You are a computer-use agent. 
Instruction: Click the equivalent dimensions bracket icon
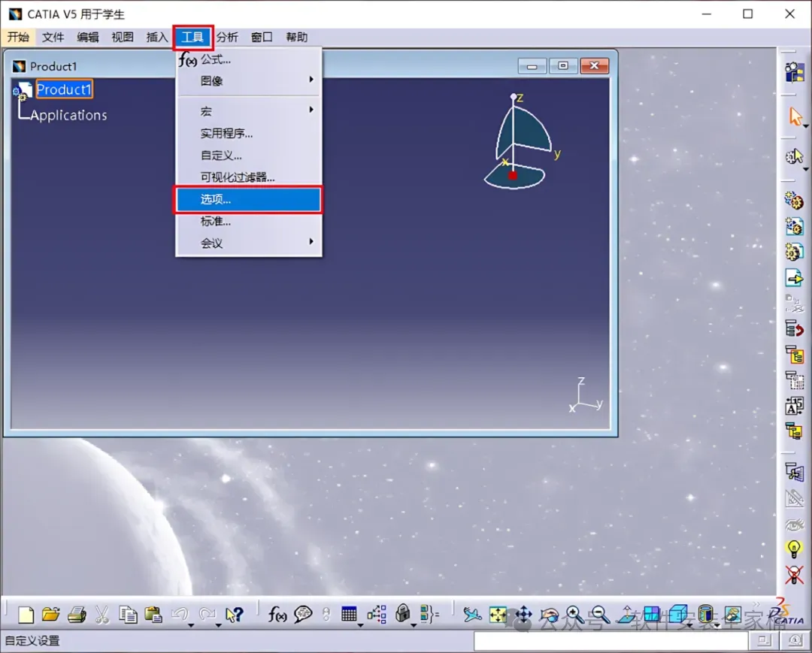click(429, 614)
